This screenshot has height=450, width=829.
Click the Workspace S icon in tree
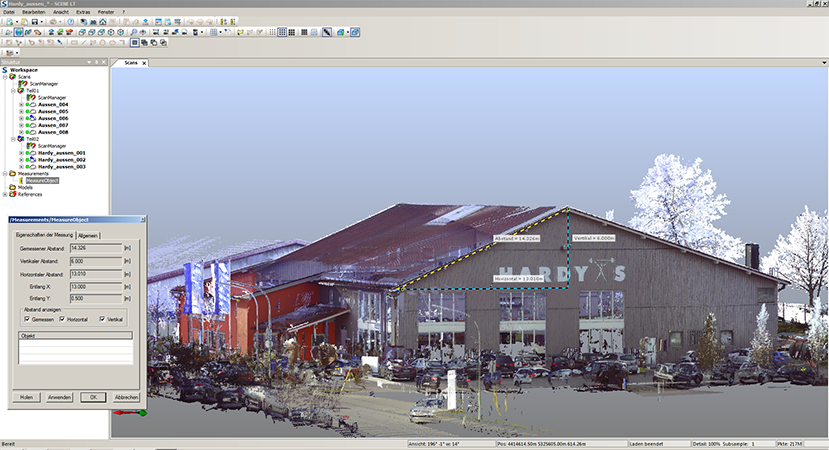click(5, 70)
